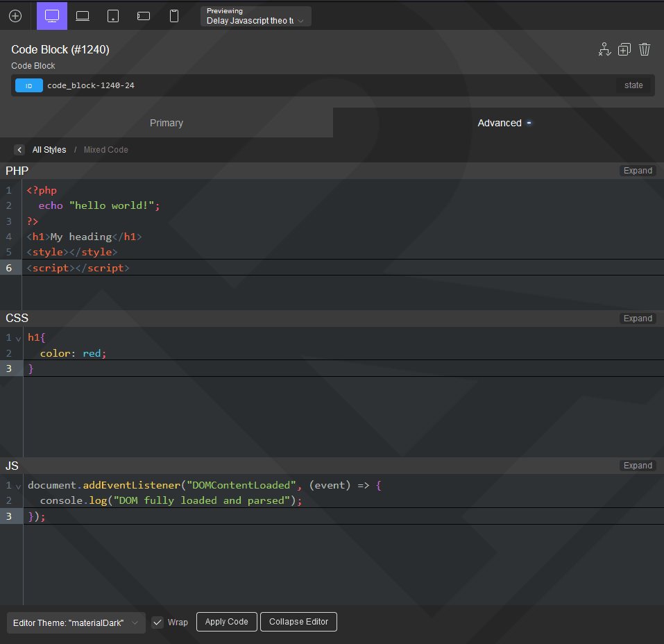Viewport: 664px width, 644px height.
Task: Delete the code block with trash icon
Action: (645, 49)
